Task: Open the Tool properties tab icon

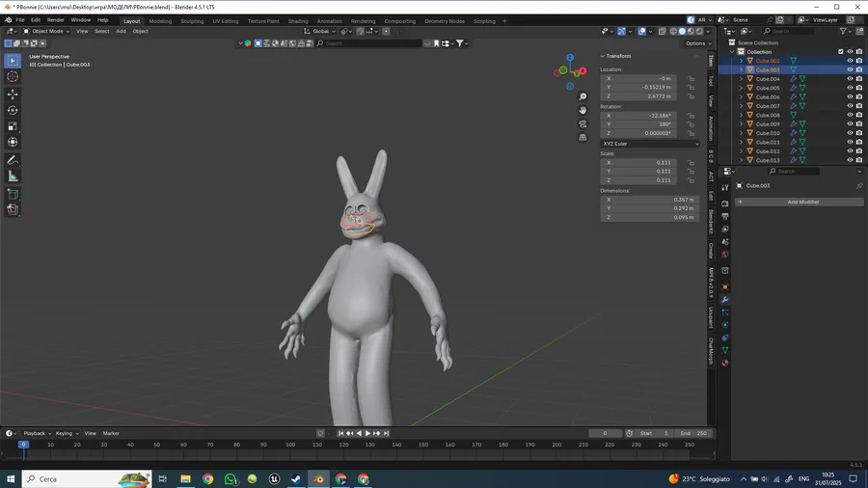Action: (725, 188)
